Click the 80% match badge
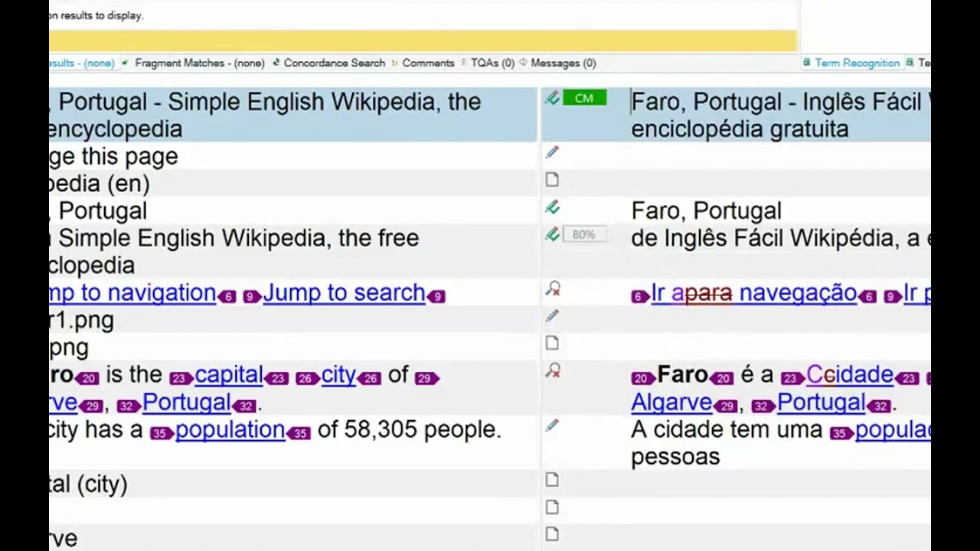 584,235
